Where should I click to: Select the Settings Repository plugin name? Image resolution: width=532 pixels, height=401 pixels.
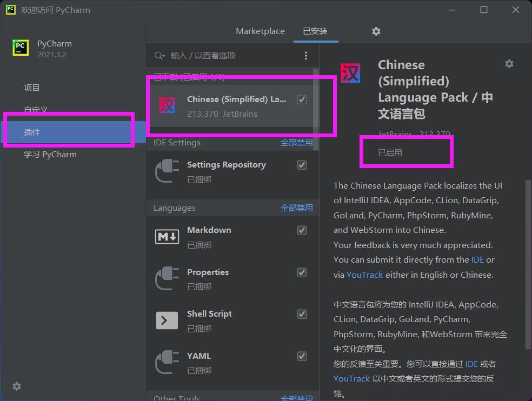pyautogui.click(x=227, y=165)
